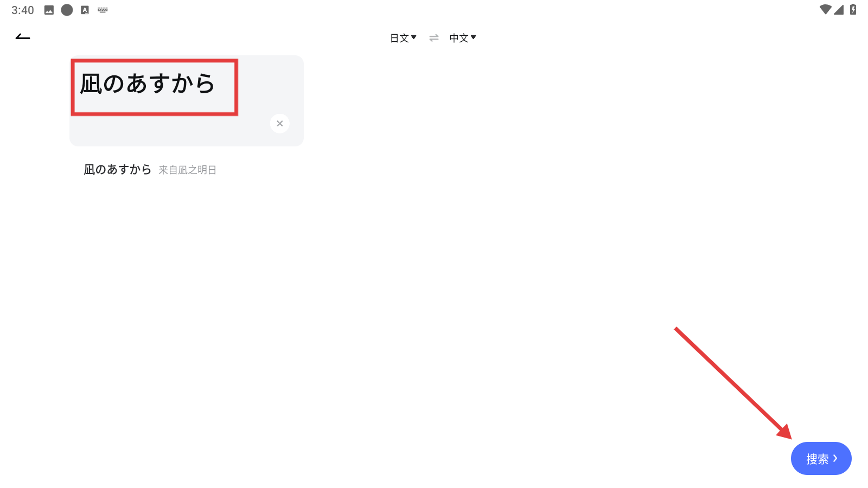Tap the 来自凪之明日 source label
This screenshot has width=868, height=488.
[187, 170]
